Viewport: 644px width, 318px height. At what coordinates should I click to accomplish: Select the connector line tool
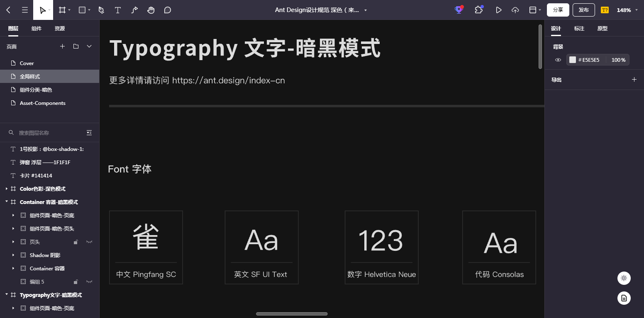click(x=134, y=10)
